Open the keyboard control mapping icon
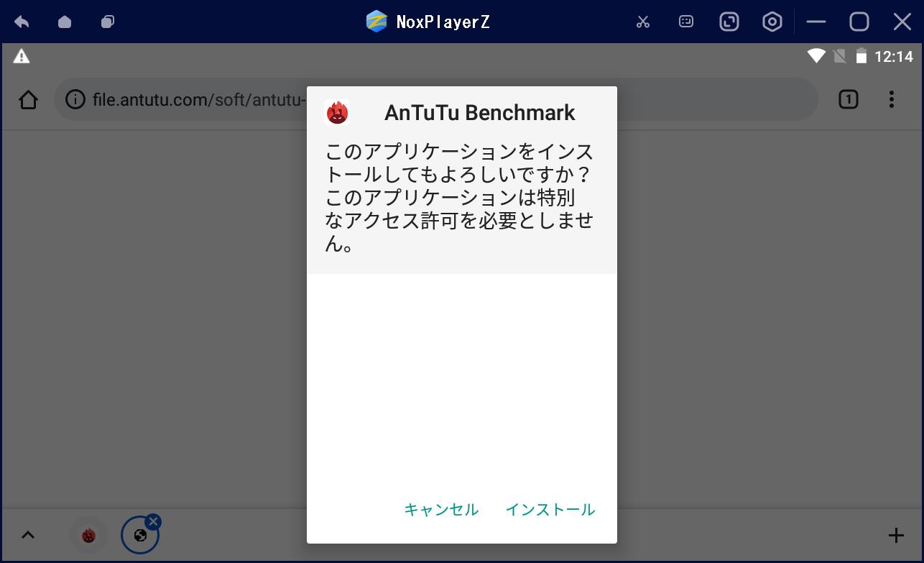Image resolution: width=924 pixels, height=563 pixels. tap(685, 22)
